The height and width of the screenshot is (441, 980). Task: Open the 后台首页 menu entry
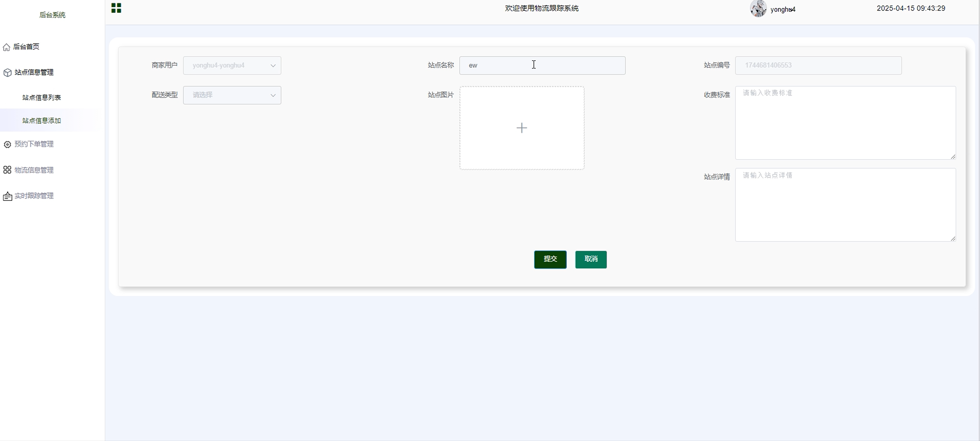26,46
